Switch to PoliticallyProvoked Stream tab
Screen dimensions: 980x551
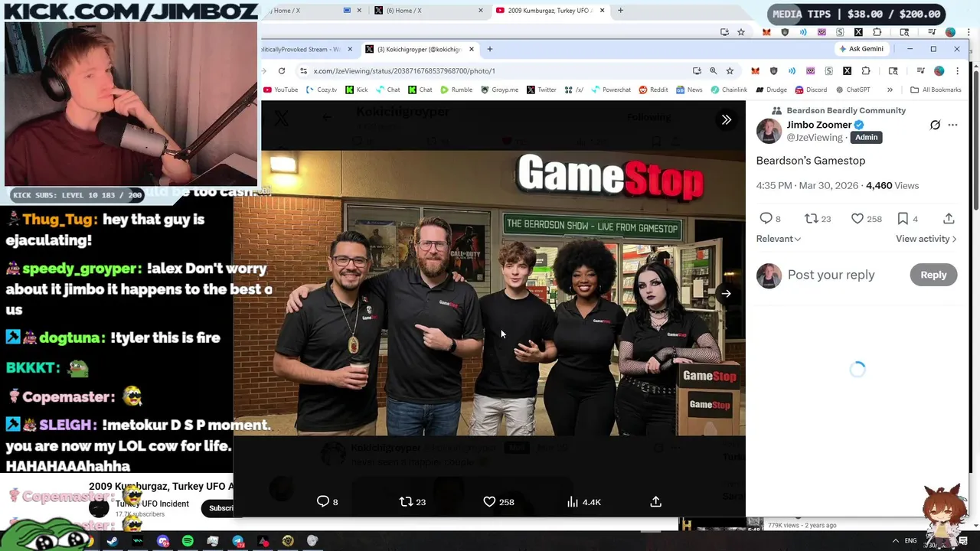[x=305, y=49]
